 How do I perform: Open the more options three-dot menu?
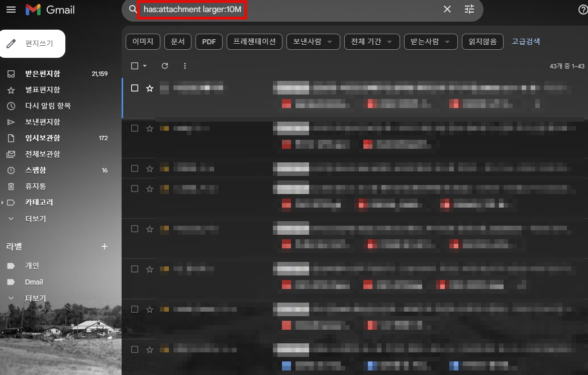(184, 65)
